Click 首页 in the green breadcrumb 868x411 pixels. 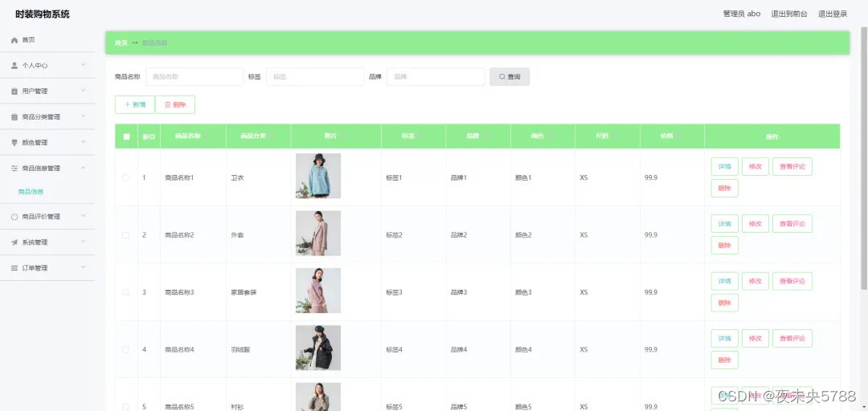(x=121, y=43)
